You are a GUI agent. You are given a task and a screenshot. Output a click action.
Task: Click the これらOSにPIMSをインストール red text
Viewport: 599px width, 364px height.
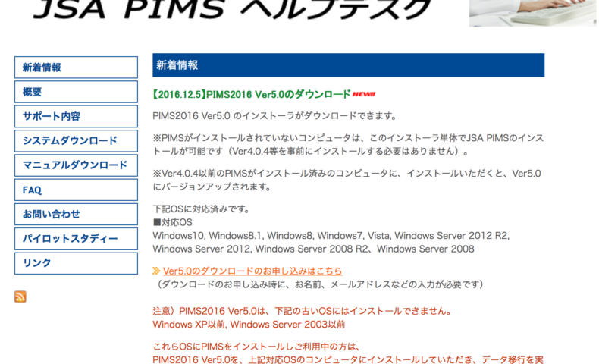click(256, 347)
